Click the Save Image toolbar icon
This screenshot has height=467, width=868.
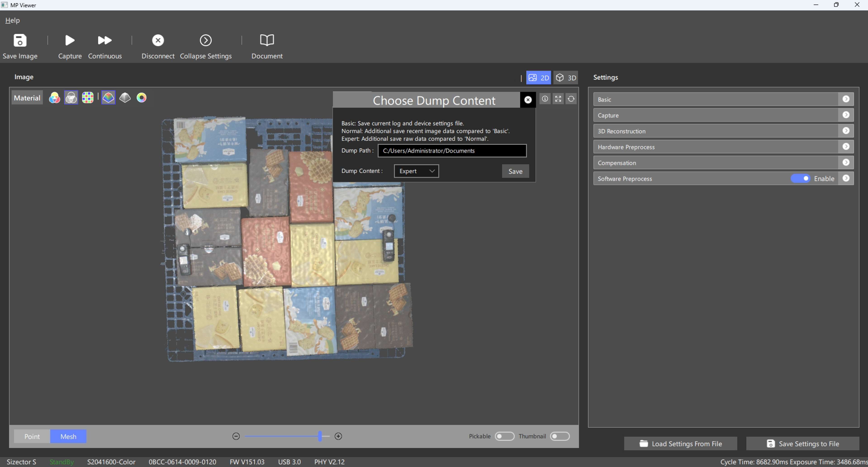click(20, 41)
